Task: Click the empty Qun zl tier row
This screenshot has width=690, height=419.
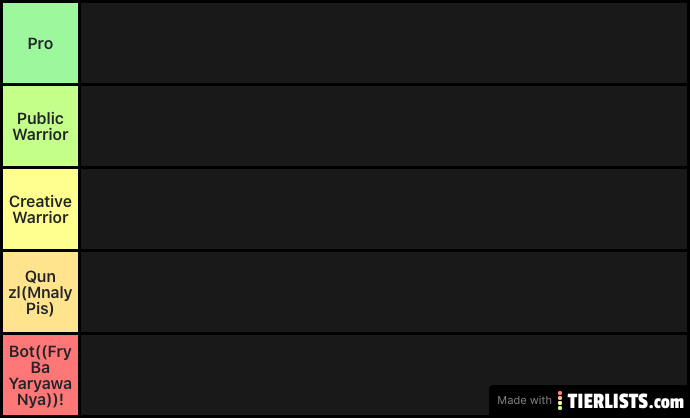Action: coord(384,292)
